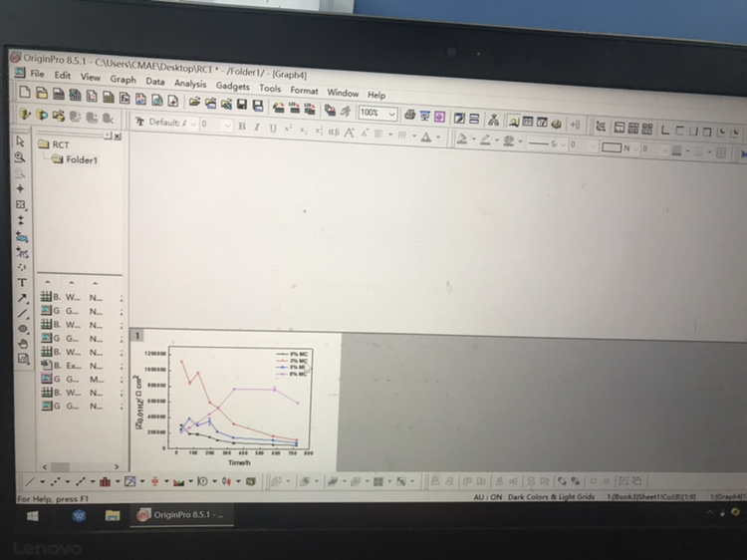Image resolution: width=747 pixels, height=560 pixels.
Task: Create a new project icon
Action: pos(24,92)
